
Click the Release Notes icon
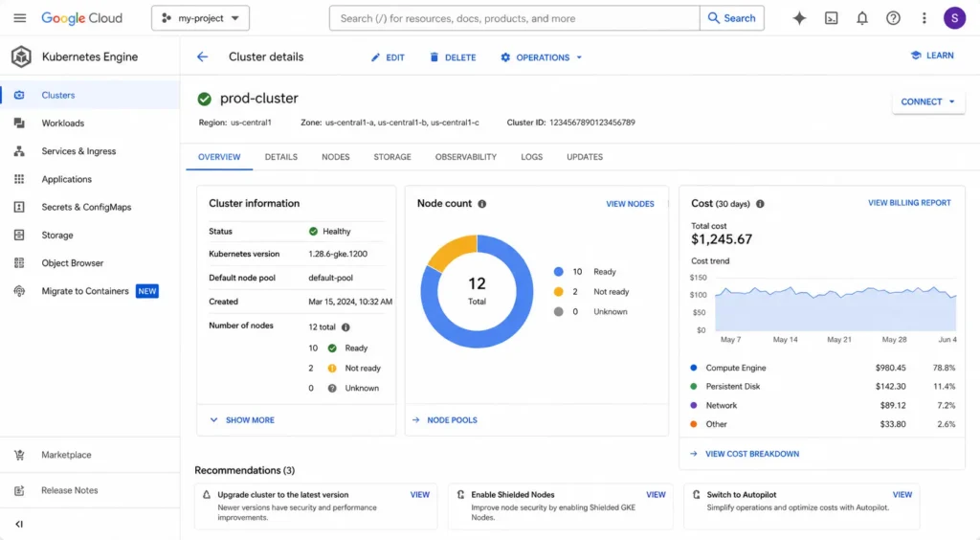19,490
